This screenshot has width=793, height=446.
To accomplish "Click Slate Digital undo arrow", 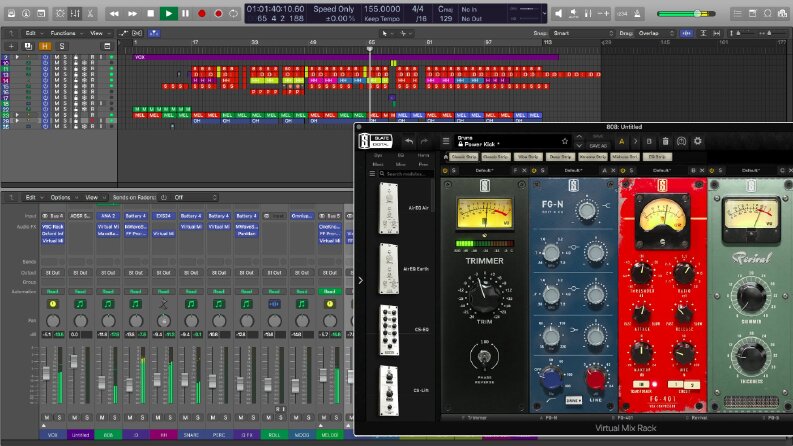I will tap(409, 142).
